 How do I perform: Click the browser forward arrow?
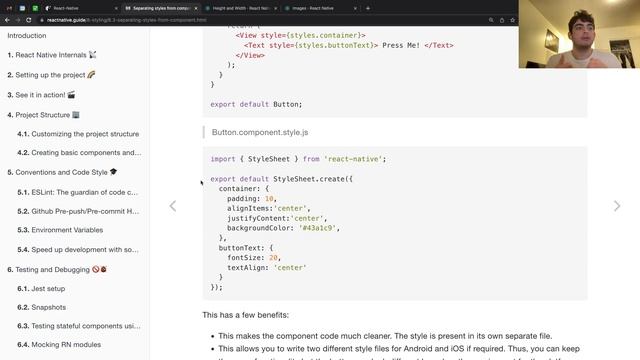pyautogui.click(x=18, y=20)
